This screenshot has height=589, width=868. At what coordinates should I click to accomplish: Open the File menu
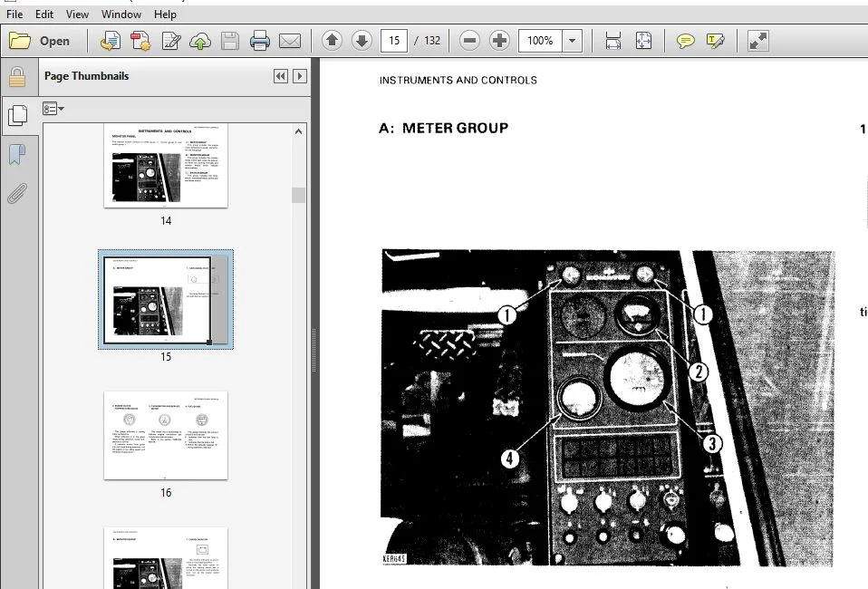(14, 14)
